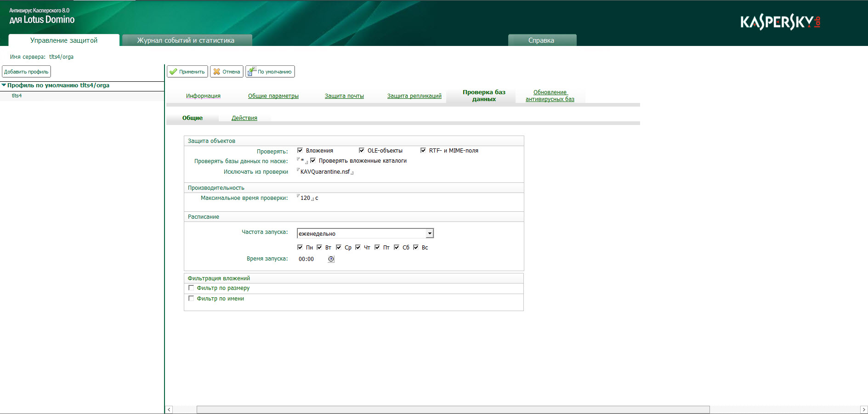Click the Отмена cancel button
The width and height of the screenshot is (868, 414).
[227, 72]
